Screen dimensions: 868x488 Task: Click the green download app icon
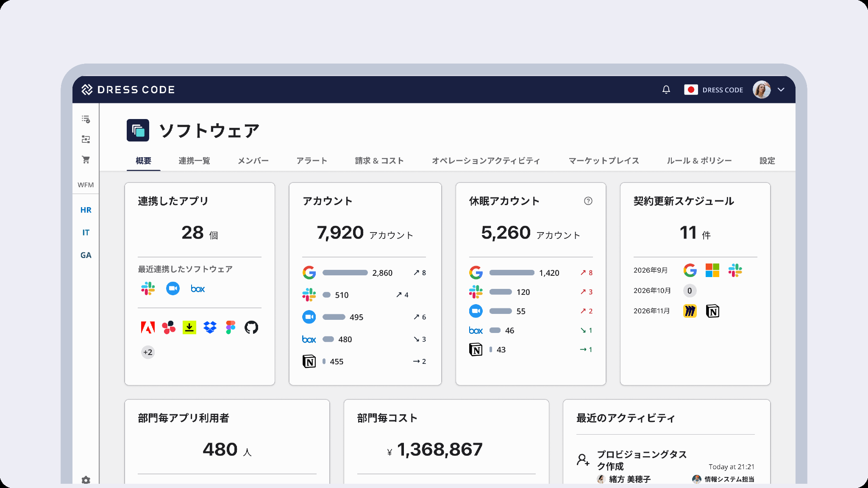[189, 327]
